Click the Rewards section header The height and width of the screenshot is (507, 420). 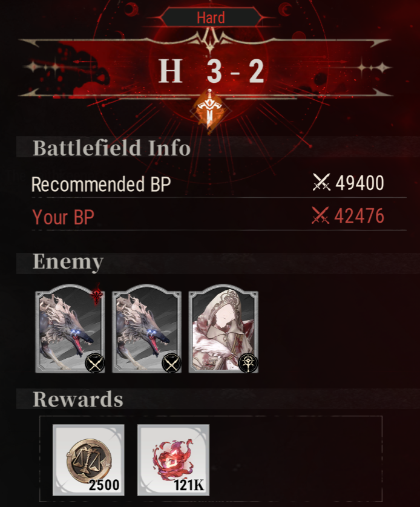[78, 399]
